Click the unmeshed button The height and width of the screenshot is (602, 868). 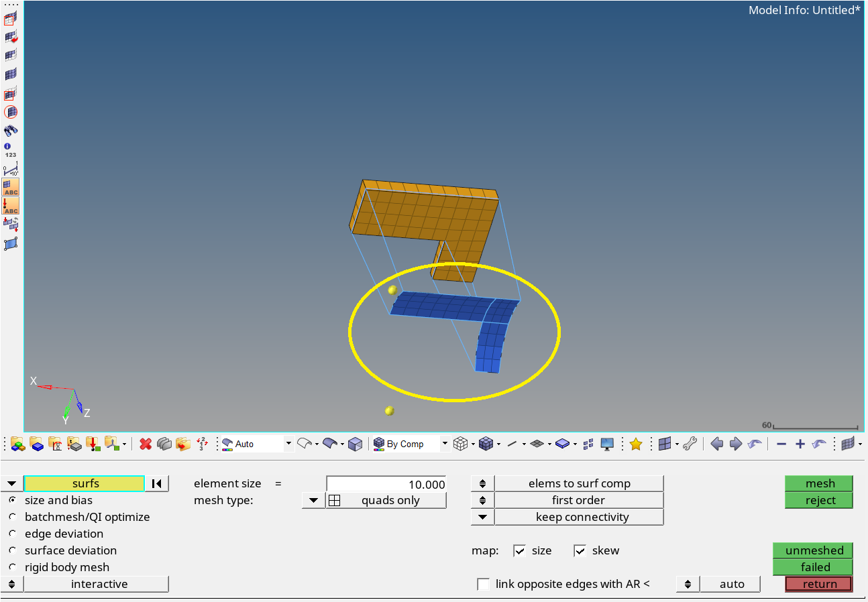click(814, 550)
